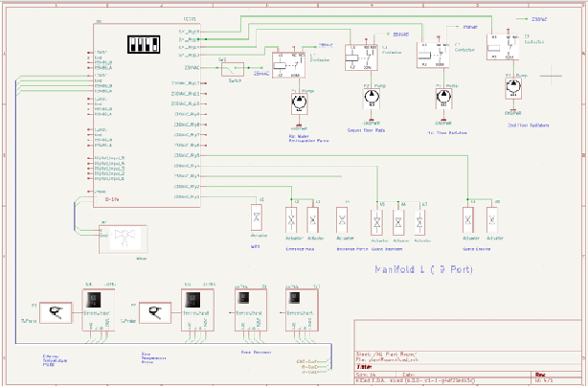Select the sensor module wired to the External Temperature probe

[99, 310]
